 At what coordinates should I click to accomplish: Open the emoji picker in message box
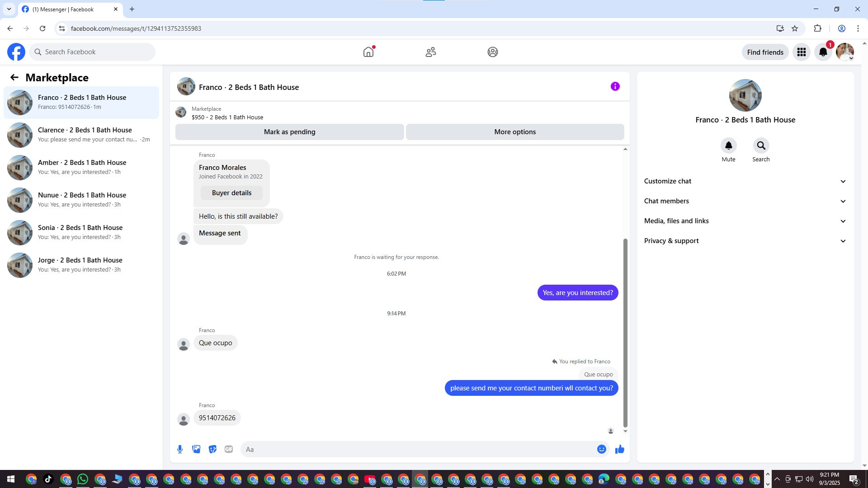602,449
